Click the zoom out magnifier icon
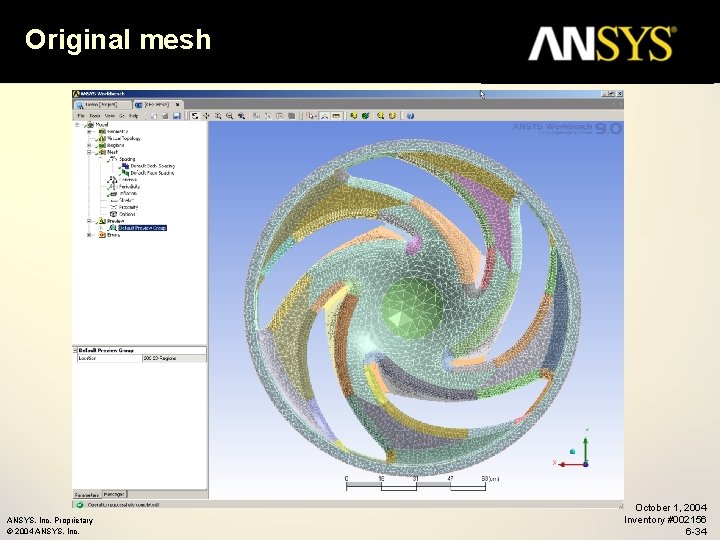The image size is (720, 540). pyautogui.click(x=229, y=116)
